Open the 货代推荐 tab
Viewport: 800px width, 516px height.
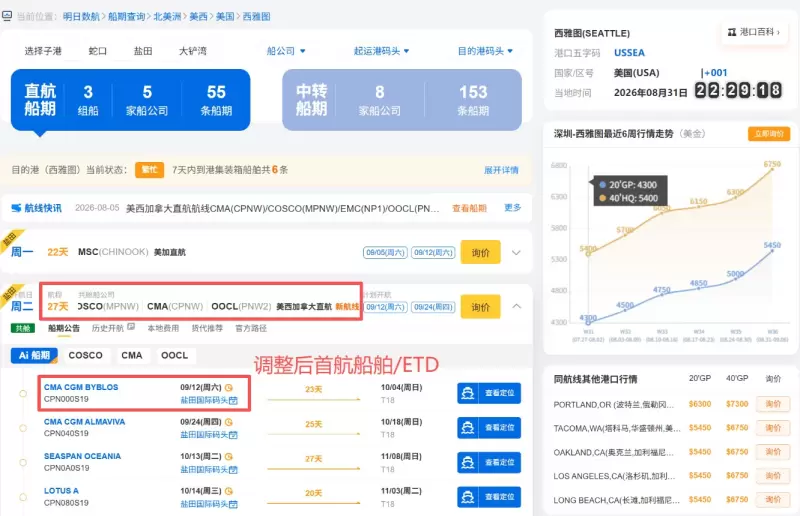pyautogui.click(x=207, y=328)
